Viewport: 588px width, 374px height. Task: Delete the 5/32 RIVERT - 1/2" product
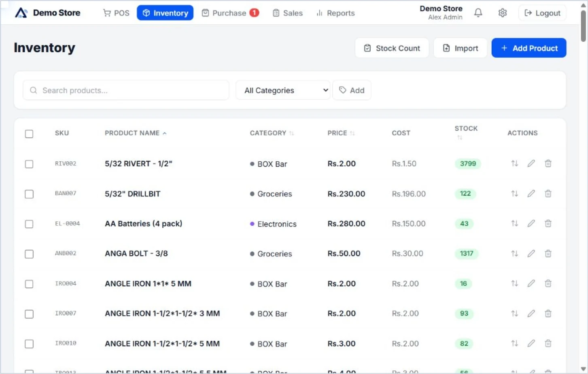pyautogui.click(x=548, y=164)
